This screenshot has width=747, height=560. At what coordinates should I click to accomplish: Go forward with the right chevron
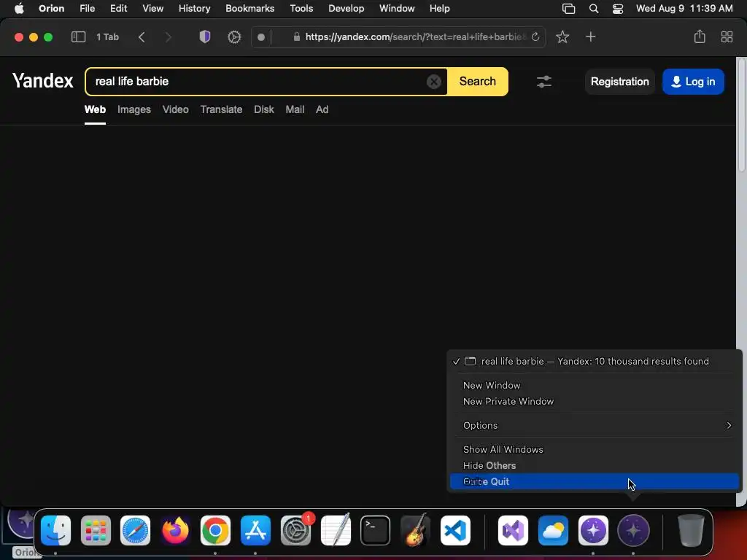pos(168,36)
